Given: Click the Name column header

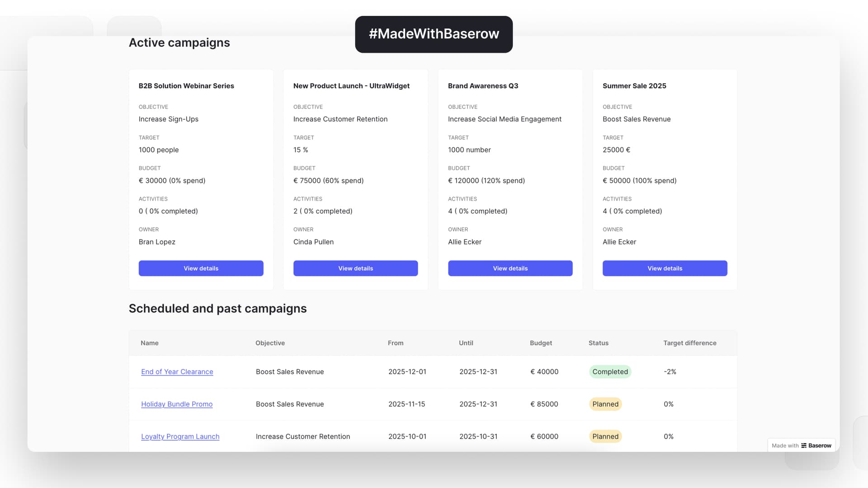Looking at the screenshot, I should pos(149,343).
